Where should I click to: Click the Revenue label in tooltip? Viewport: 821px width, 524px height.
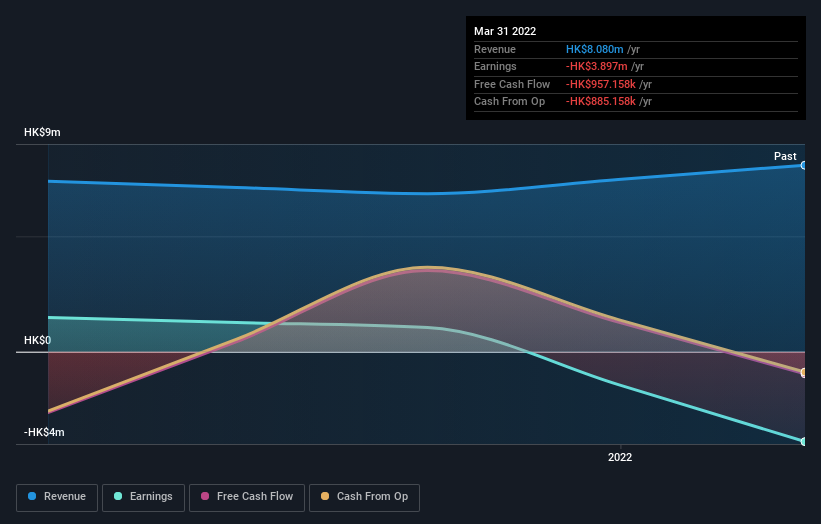[x=495, y=49]
